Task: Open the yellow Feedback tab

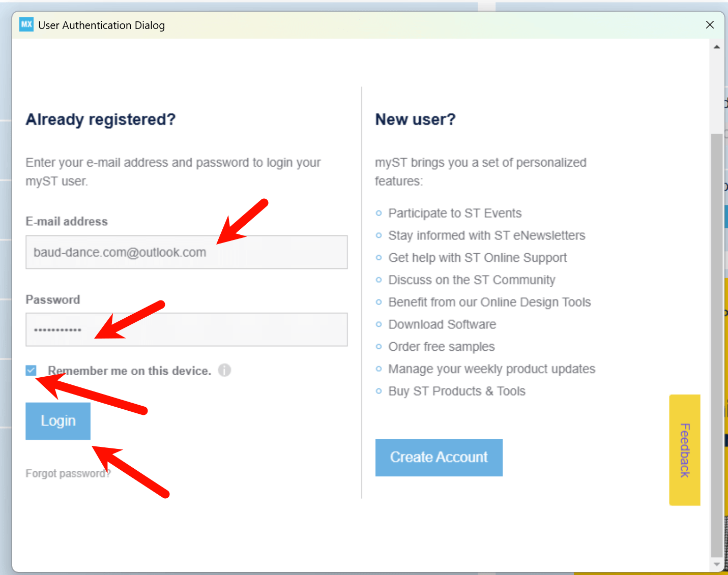Action: point(684,450)
